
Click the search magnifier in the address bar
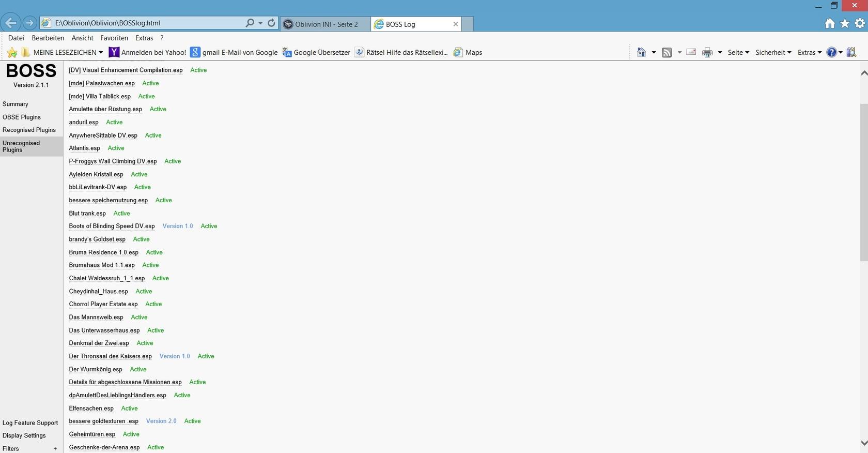pos(250,23)
